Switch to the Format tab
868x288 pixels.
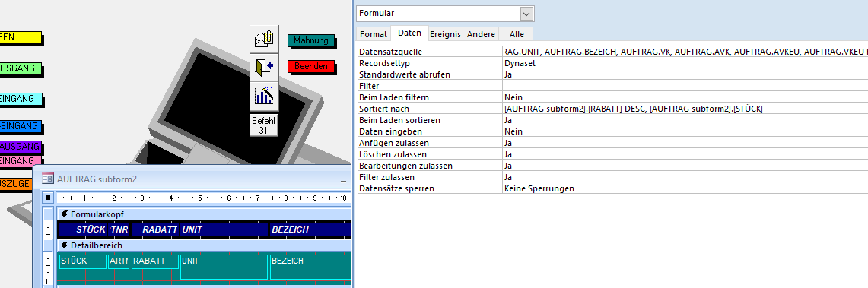pos(374,34)
